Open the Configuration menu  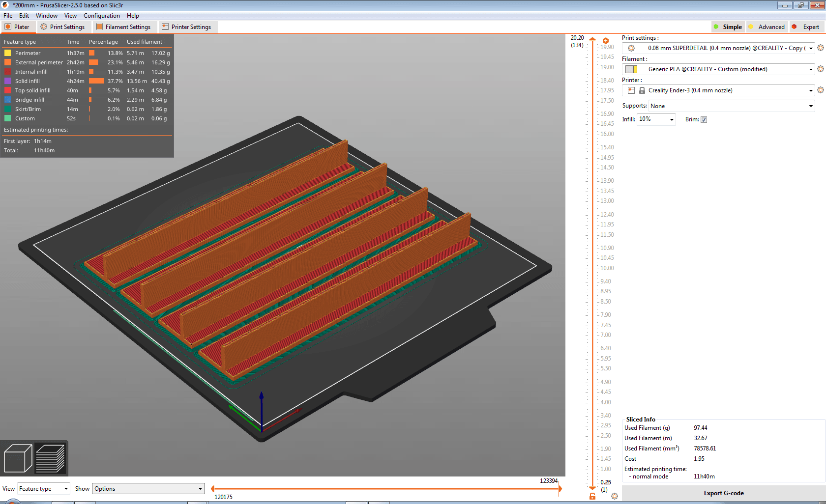(102, 16)
